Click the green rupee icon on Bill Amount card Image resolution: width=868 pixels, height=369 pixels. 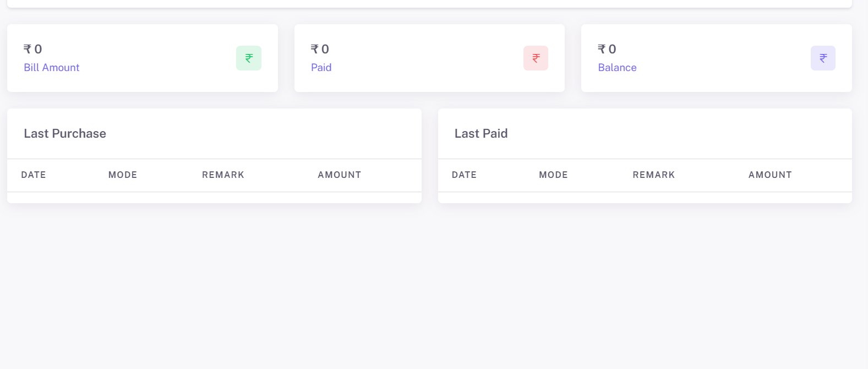point(249,58)
